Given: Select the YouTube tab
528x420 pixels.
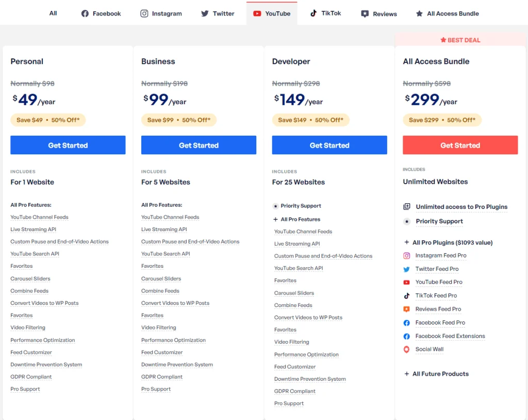Looking at the screenshot, I should pos(272,13).
